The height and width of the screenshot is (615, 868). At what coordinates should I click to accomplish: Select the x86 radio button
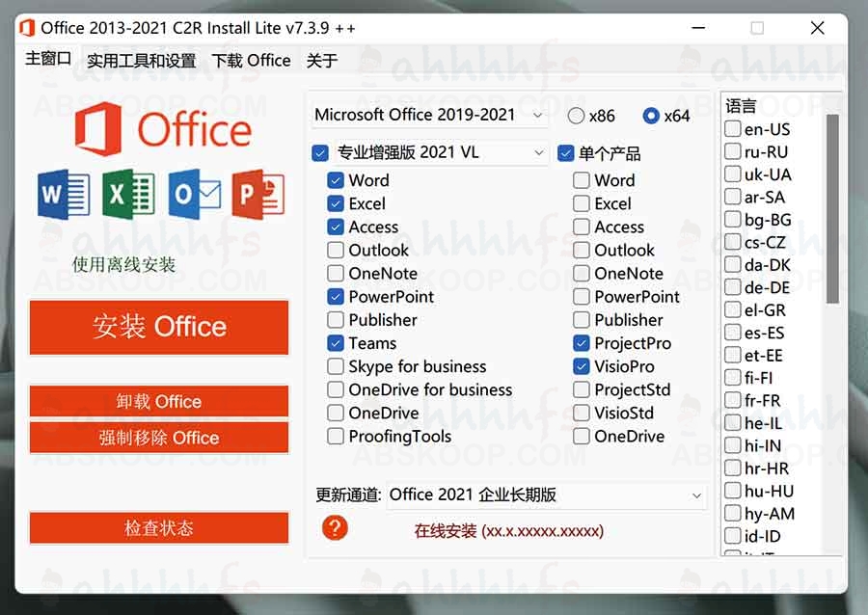[576, 115]
